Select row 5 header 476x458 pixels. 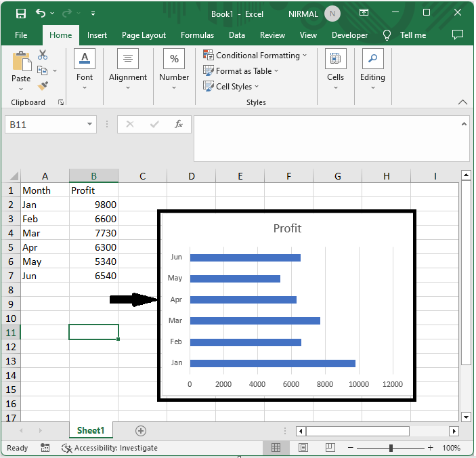[11, 247]
